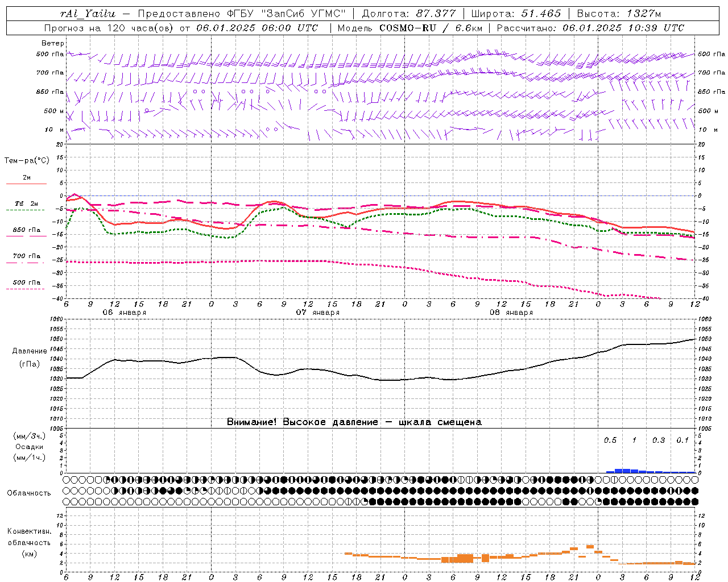Screen dimensions: 728x582
Task: Click the 0.1 precipitation amount value
Action: click(682, 440)
